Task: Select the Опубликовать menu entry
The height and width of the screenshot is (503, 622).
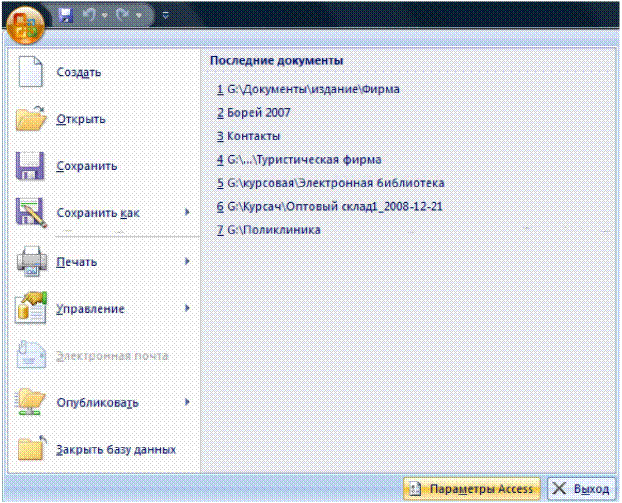Action: (104, 402)
